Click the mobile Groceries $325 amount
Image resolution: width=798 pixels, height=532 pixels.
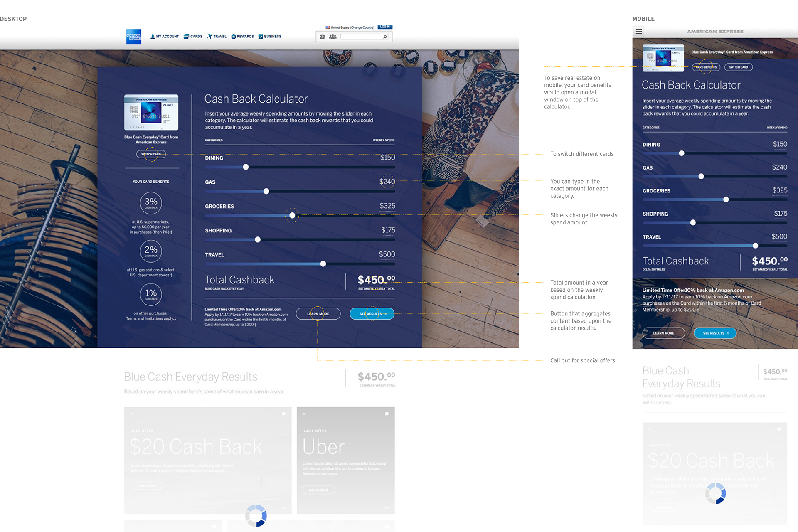(780, 190)
